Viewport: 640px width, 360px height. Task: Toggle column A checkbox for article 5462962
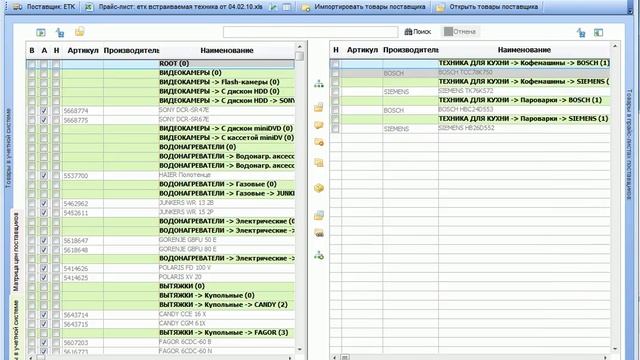(44, 203)
